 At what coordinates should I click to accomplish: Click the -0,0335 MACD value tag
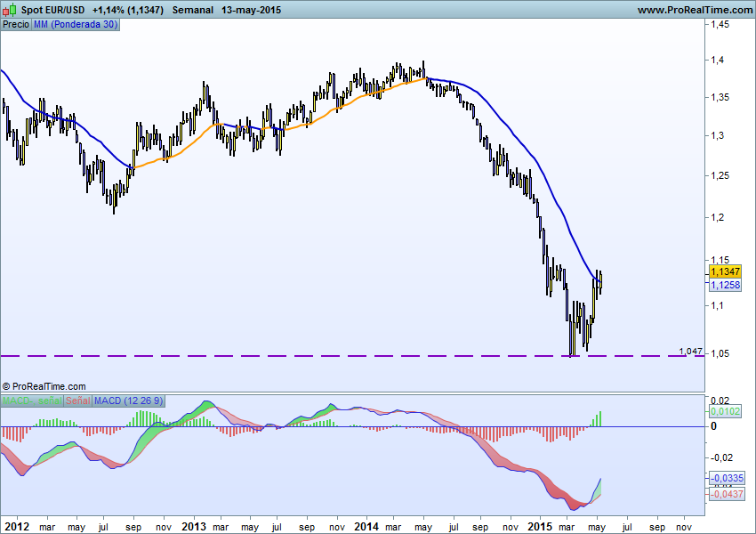click(x=725, y=478)
